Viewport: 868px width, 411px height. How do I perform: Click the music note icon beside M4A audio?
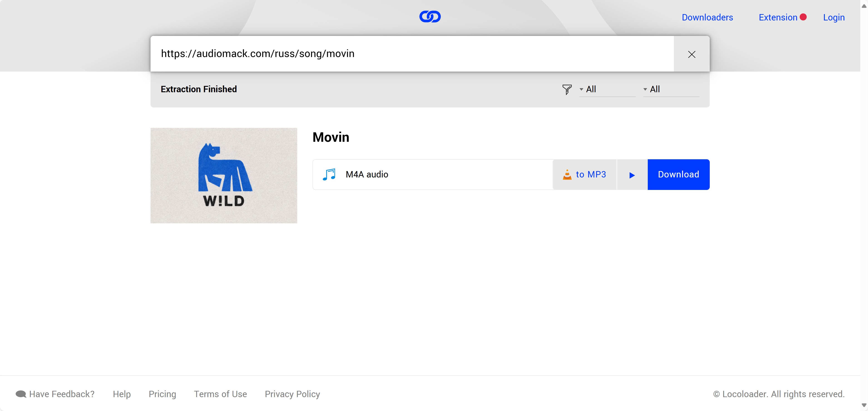pyautogui.click(x=329, y=174)
